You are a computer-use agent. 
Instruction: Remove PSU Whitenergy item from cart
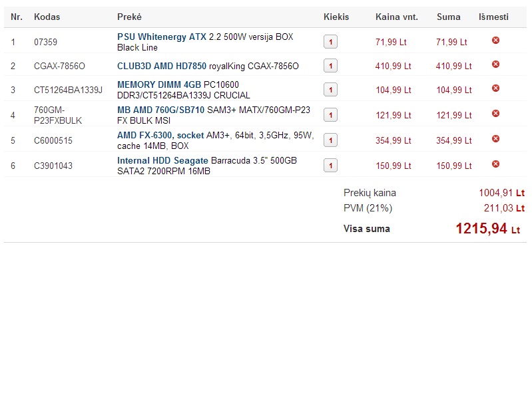[x=495, y=41]
